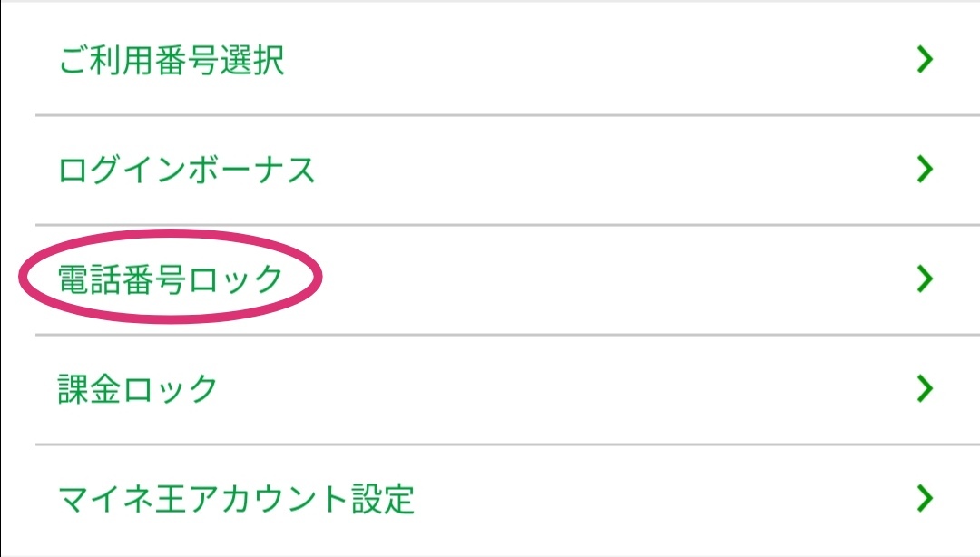This screenshot has height=557, width=980.
Task: Click the chevron beside ご利用番号選択
Action: 925,61
